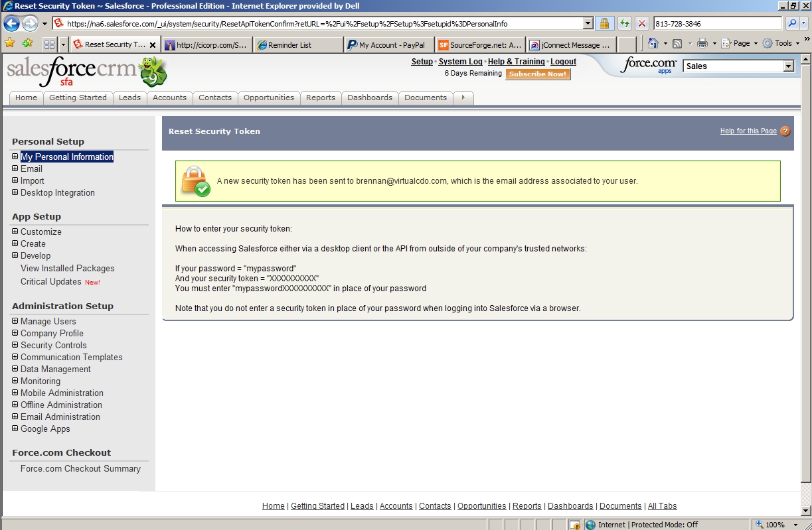Screen dimensions: 812x530
Task: Expand the Import setup node
Action: [15, 180]
